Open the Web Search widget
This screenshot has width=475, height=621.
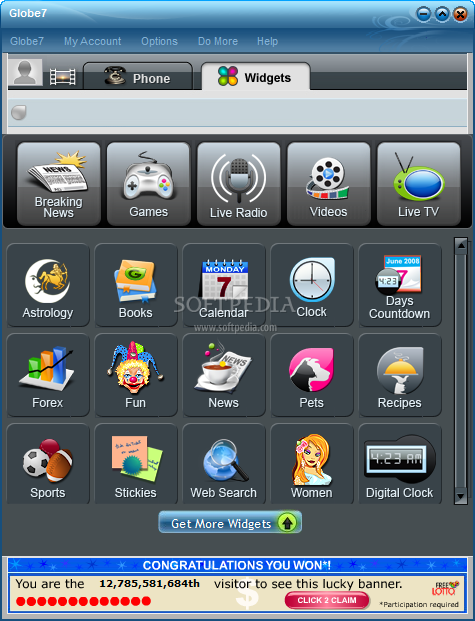224,464
